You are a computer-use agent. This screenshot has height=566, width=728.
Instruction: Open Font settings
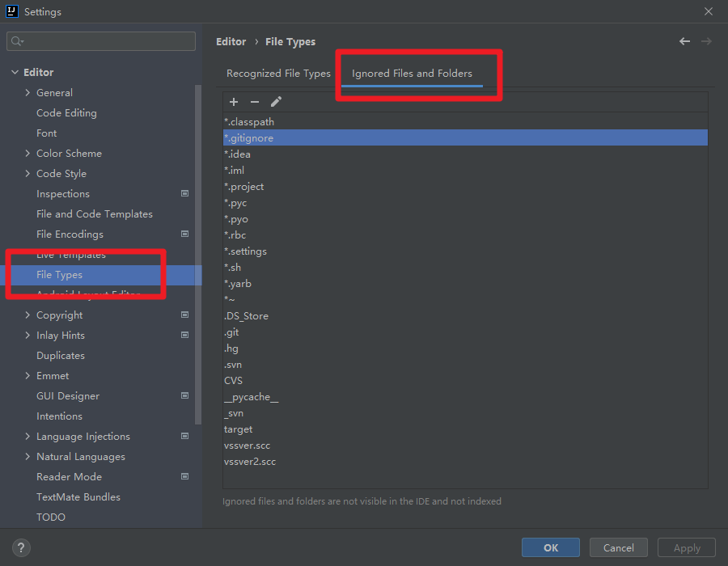pos(46,133)
